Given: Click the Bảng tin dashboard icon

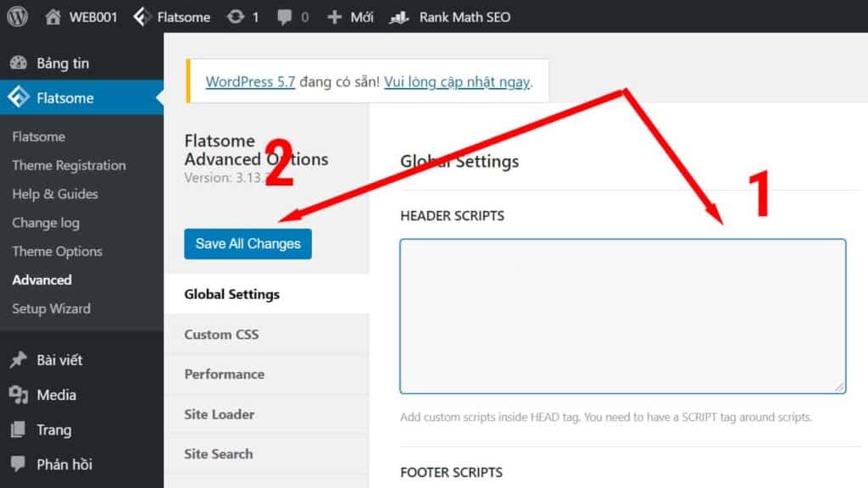Looking at the screenshot, I should point(18,64).
